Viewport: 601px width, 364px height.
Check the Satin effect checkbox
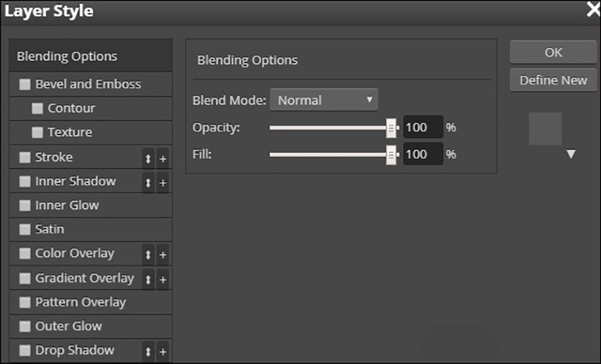click(x=25, y=230)
